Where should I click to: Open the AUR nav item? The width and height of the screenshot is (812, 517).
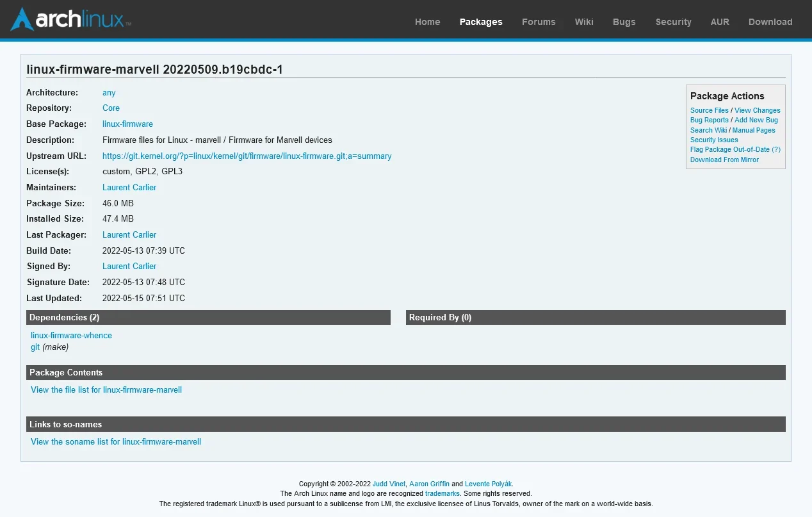click(x=720, y=22)
